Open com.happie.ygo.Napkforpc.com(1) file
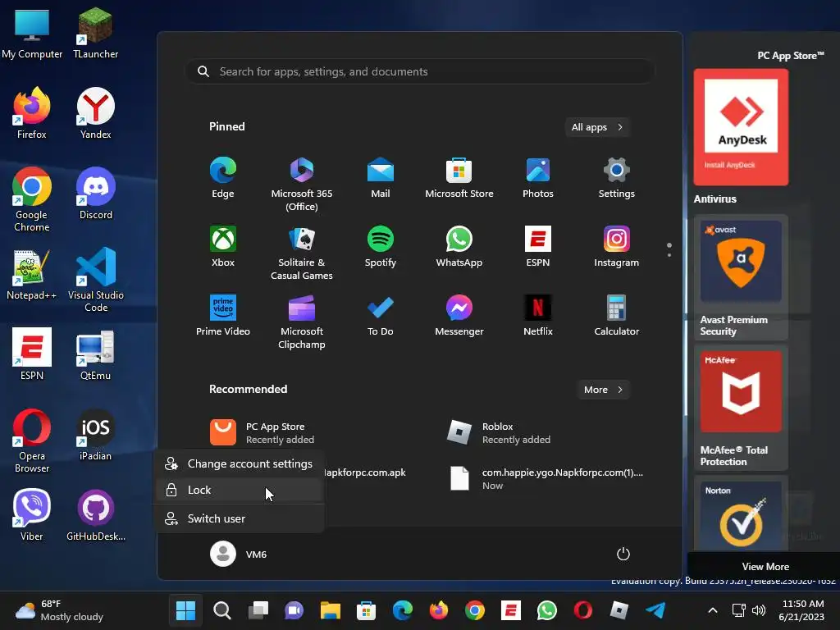This screenshot has height=630, width=840. 546,478
